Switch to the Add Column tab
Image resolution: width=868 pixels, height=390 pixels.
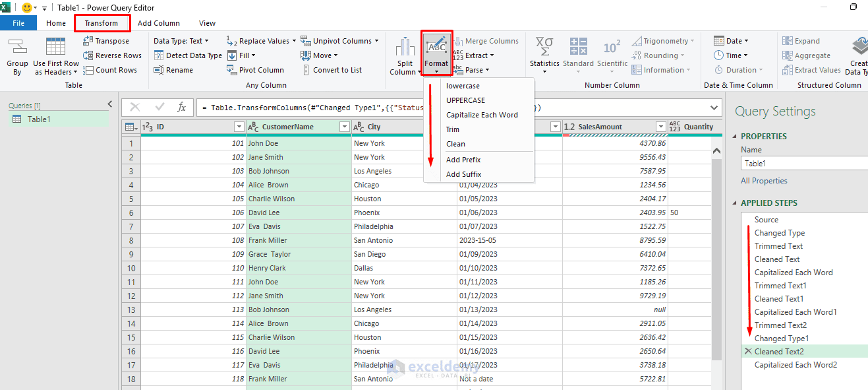click(159, 23)
